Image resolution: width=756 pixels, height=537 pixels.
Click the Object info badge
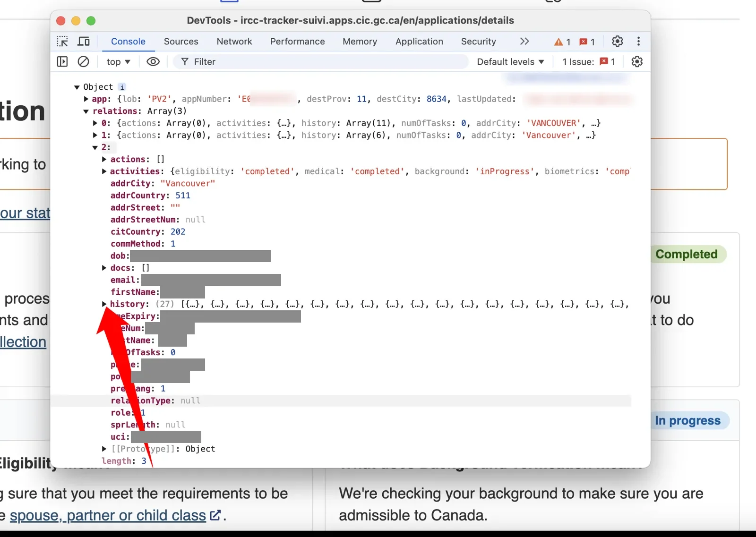122,87
